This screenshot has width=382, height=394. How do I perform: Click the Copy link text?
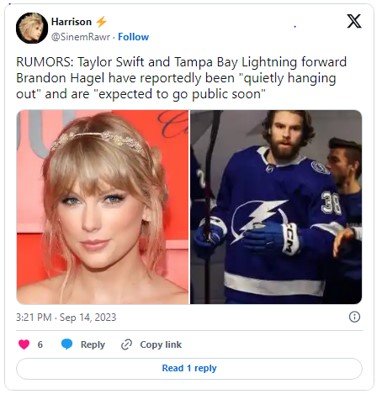pyautogui.click(x=161, y=345)
